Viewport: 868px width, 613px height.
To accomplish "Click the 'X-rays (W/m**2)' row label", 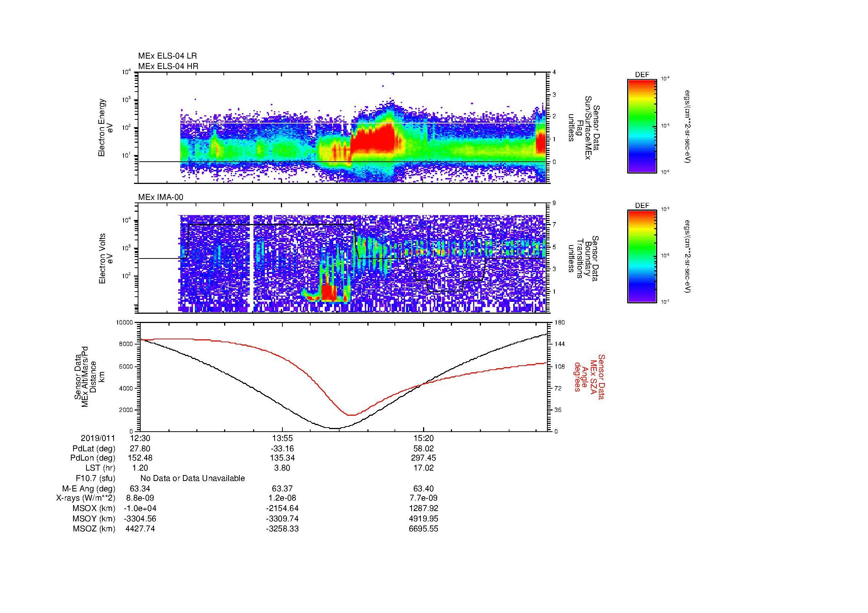I will [x=86, y=498].
